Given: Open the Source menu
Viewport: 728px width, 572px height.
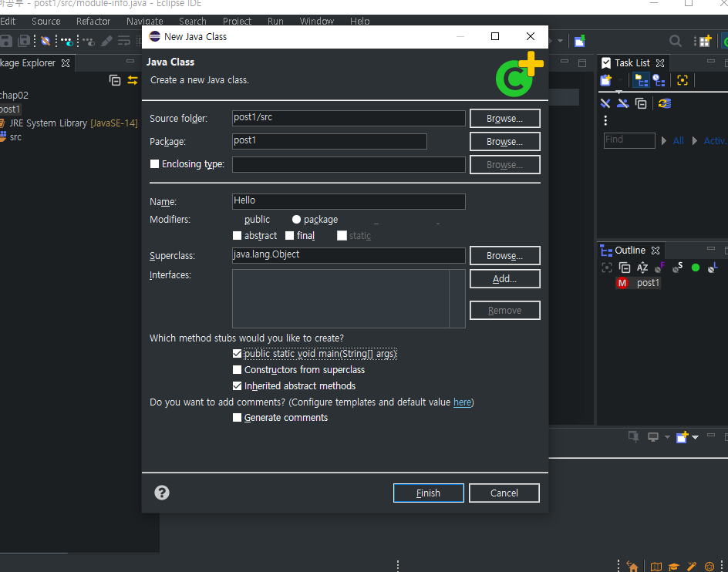Looking at the screenshot, I should [46, 22].
